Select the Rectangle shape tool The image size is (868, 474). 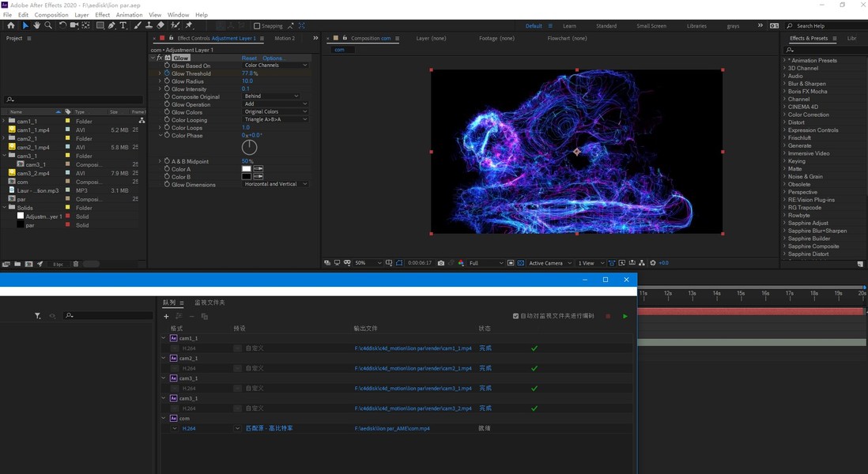(x=100, y=25)
